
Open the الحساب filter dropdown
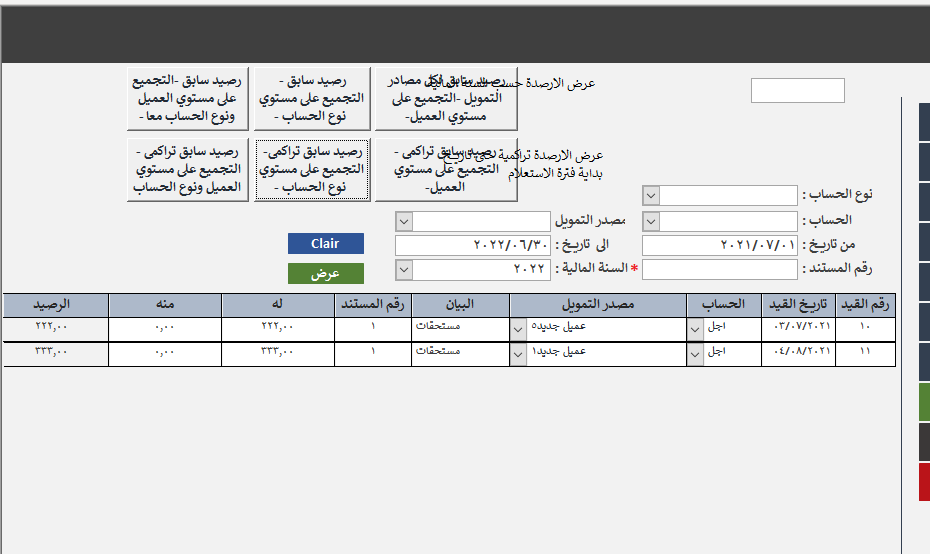click(x=651, y=221)
